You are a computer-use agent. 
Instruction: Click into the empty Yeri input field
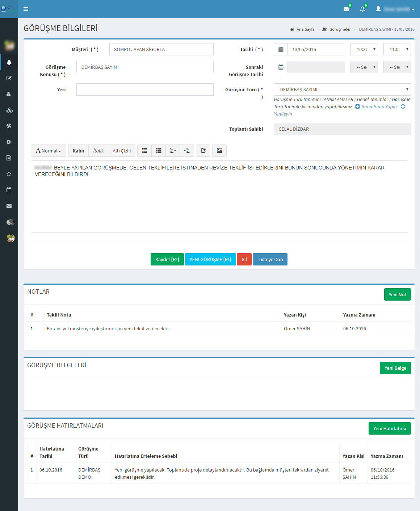[x=145, y=89]
